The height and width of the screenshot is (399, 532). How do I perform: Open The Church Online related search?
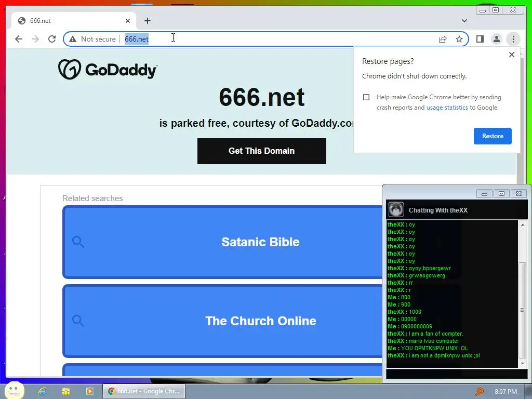pyautogui.click(x=261, y=321)
